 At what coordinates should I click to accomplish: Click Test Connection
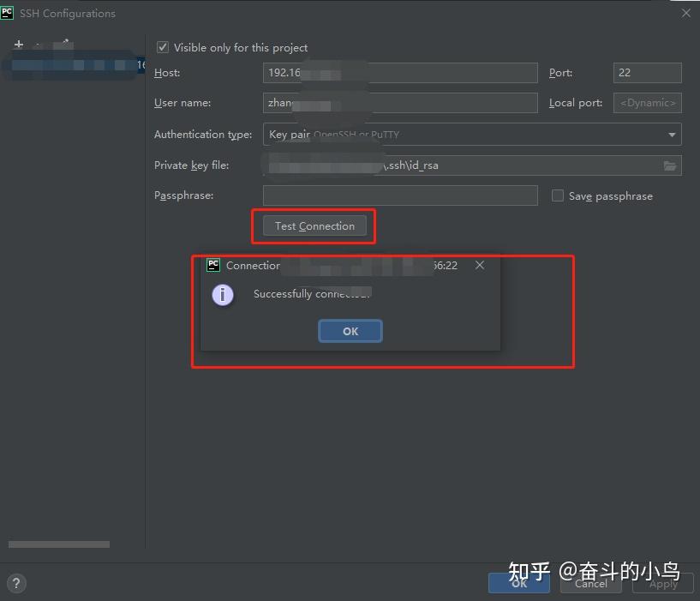[x=314, y=225]
